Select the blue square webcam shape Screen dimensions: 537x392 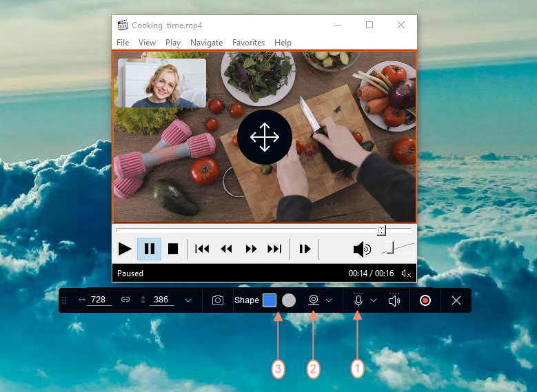click(270, 300)
